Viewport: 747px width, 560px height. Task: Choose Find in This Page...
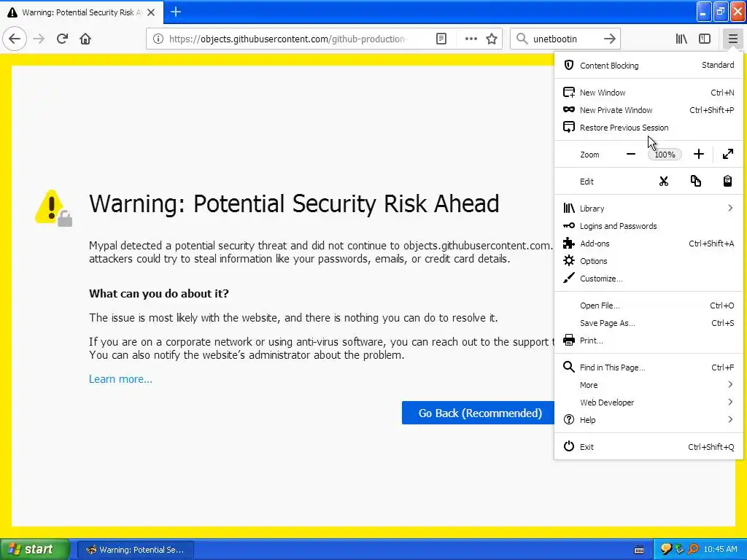[x=649, y=367]
